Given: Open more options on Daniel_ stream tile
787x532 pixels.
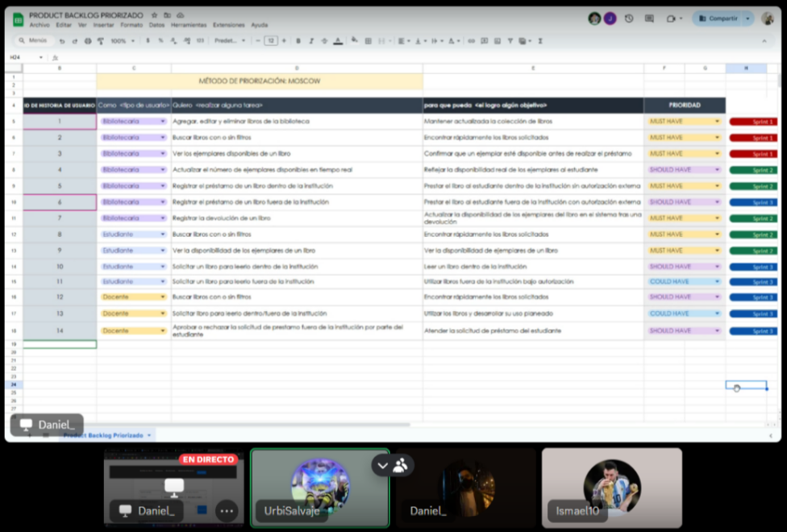Looking at the screenshot, I should click(x=227, y=510).
